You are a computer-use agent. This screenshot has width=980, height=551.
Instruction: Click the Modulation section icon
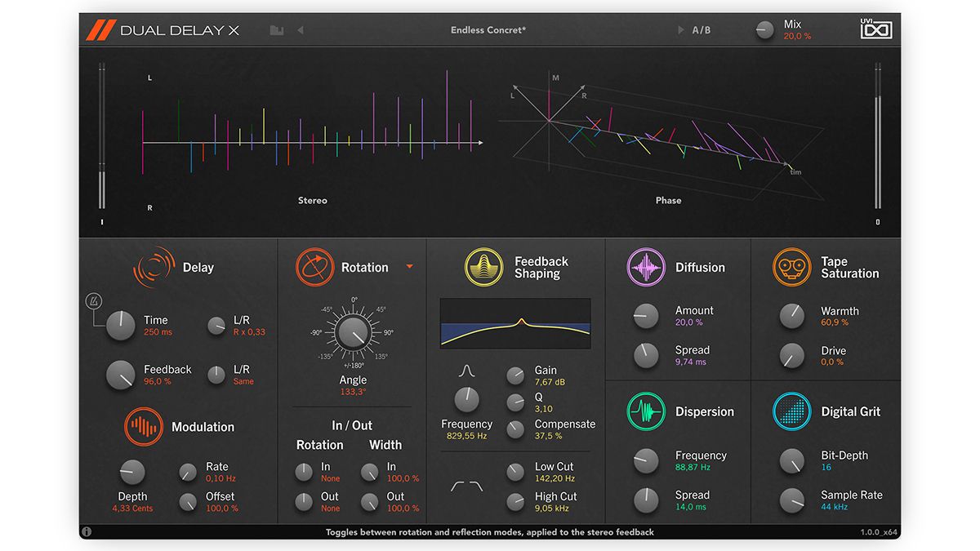pyautogui.click(x=143, y=426)
